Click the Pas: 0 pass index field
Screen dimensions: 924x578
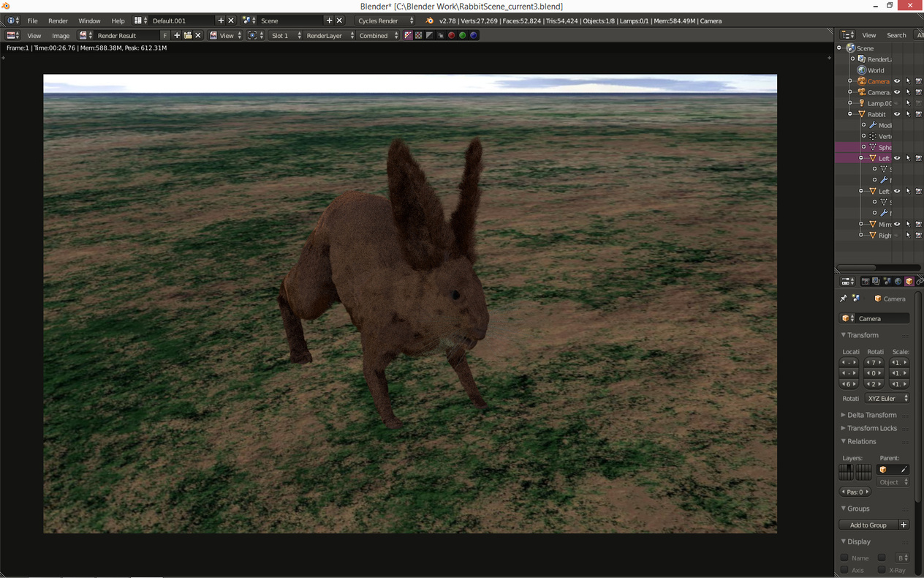click(x=855, y=492)
